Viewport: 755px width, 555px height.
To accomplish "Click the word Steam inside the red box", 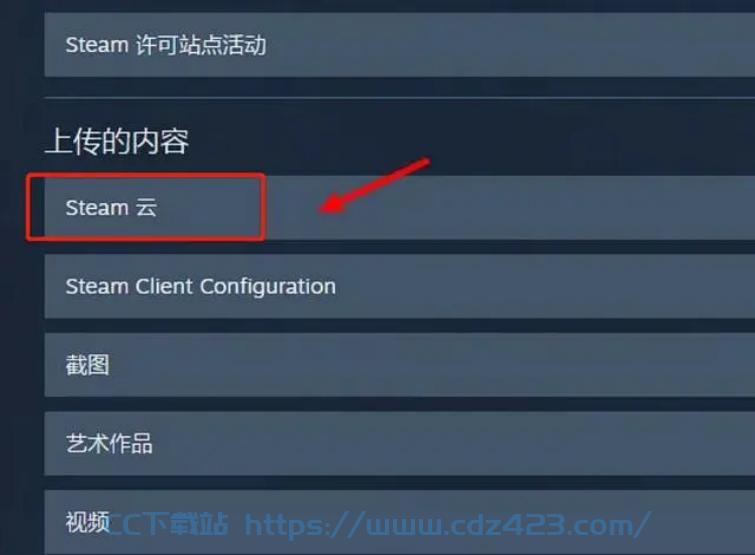I will coord(97,207).
